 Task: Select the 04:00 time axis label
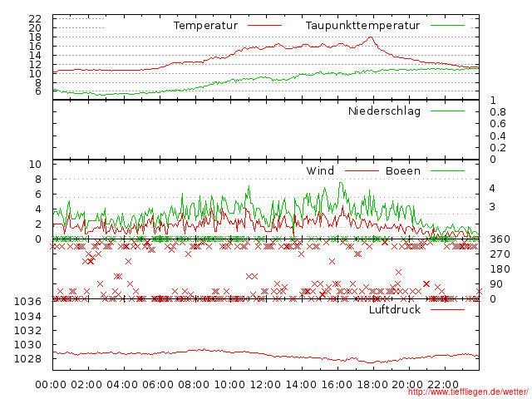[122, 385]
